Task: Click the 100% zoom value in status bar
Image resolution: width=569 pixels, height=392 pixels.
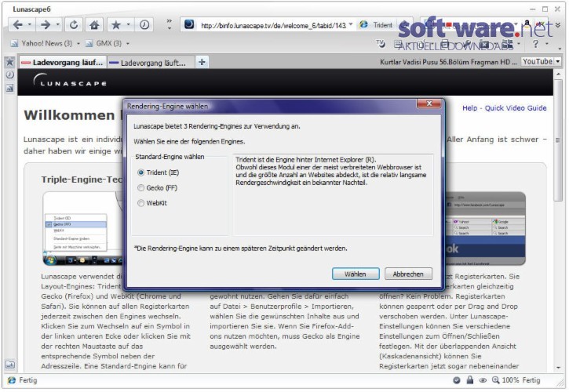Action: click(x=510, y=380)
